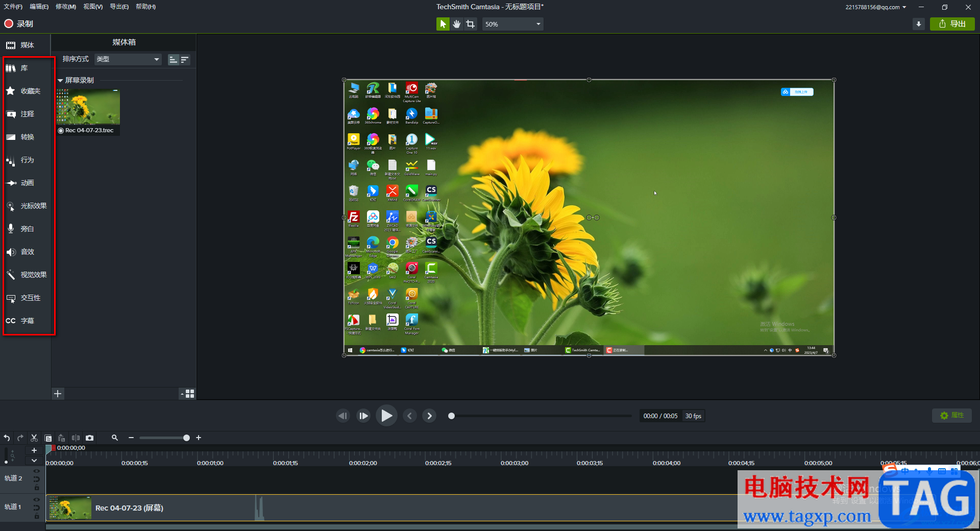Select the Crop mode tool
The height and width of the screenshot is (531, 980).
tap(470, 24)
